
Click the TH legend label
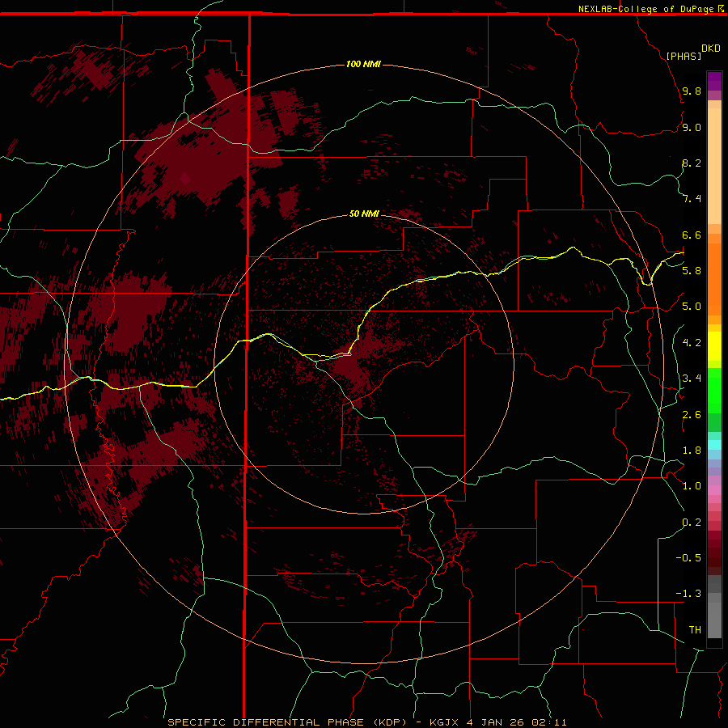coord(695,630)
